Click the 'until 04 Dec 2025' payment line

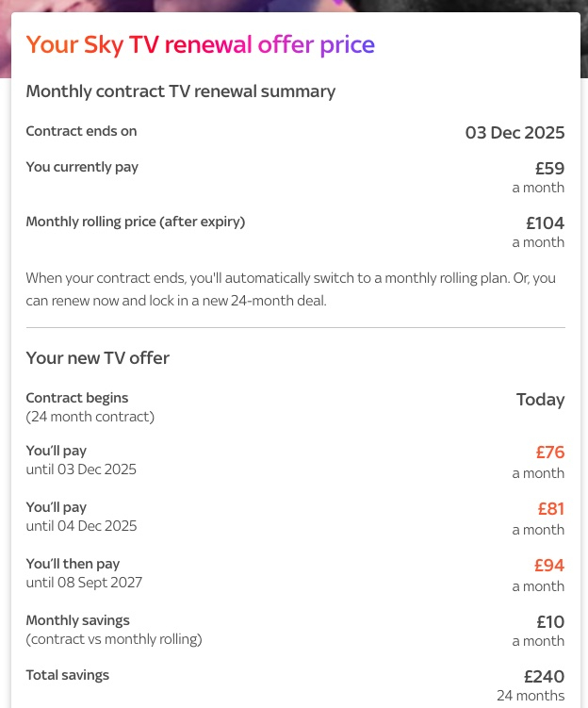(x=81, y=526)
